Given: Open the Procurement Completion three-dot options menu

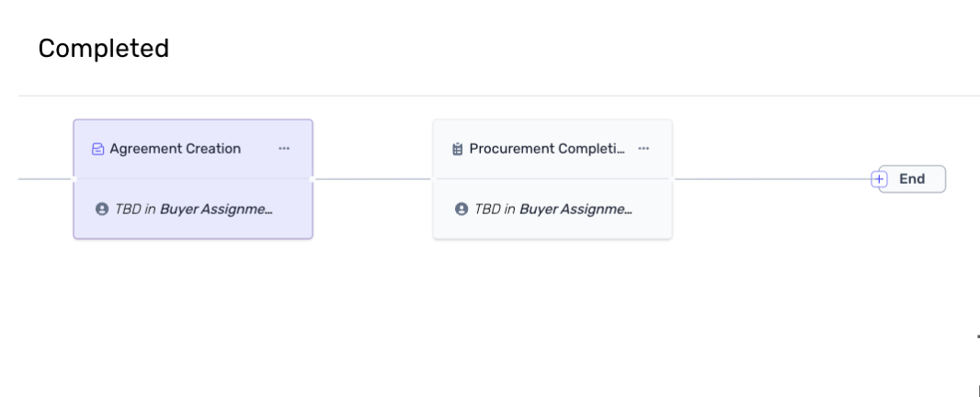Looking at the screenshot, I should 644,149.
